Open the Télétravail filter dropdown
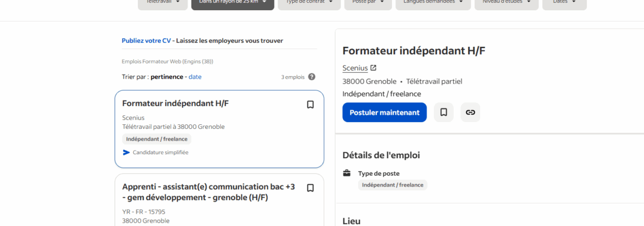Screen dimensions: 644x226 tap(163, 3)
